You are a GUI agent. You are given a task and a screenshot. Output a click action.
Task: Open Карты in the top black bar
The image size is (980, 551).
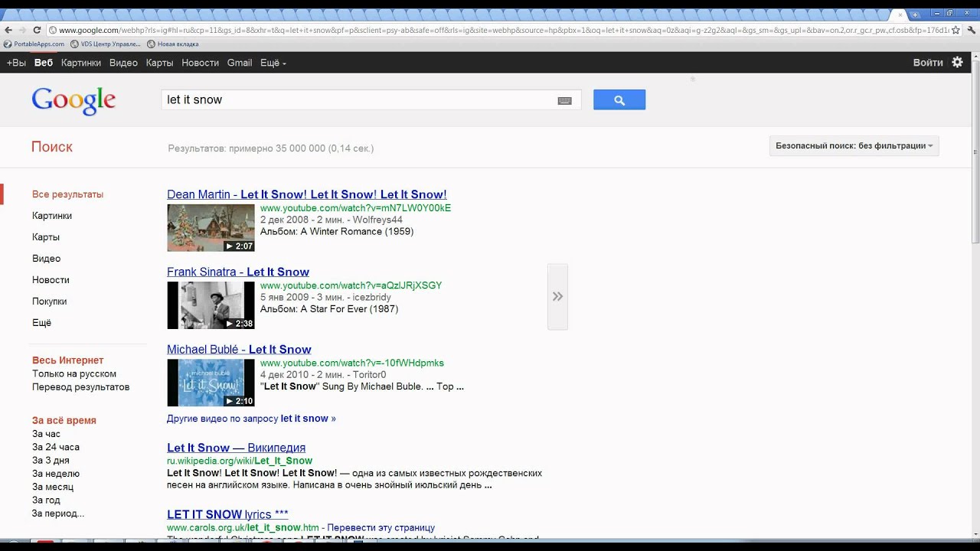[159, 63]
